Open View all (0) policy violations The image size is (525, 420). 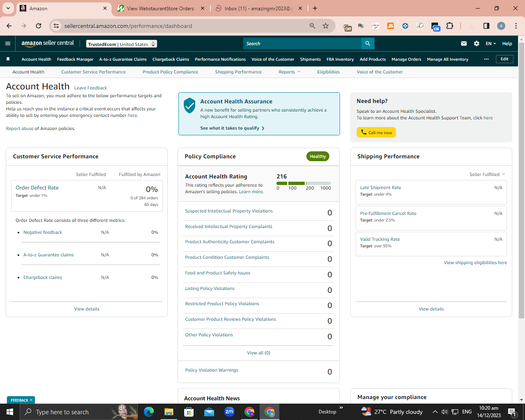[x=258, y=353]
